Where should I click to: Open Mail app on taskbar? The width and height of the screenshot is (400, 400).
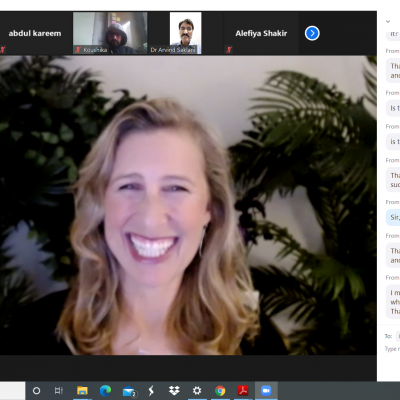(x=129, y=391)
